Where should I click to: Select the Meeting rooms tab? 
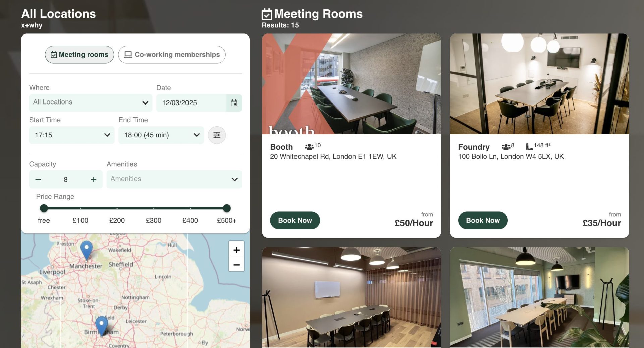point(79,55)
